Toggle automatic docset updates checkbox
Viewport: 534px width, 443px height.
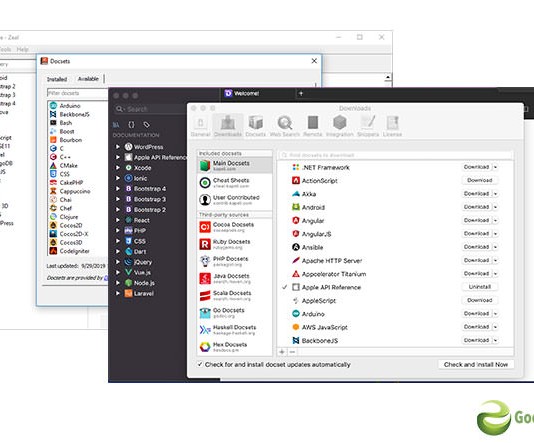pyautogui.click(x=200, y=364)
